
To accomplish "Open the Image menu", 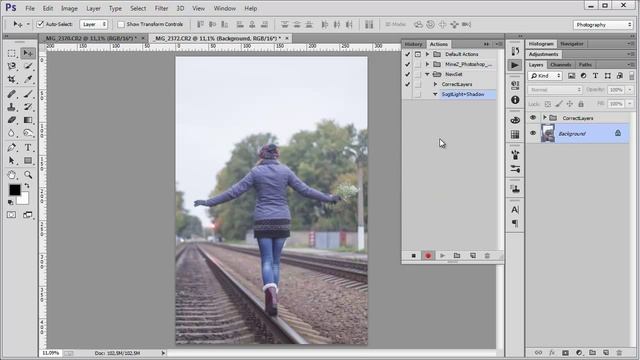I will click(69, 8).
